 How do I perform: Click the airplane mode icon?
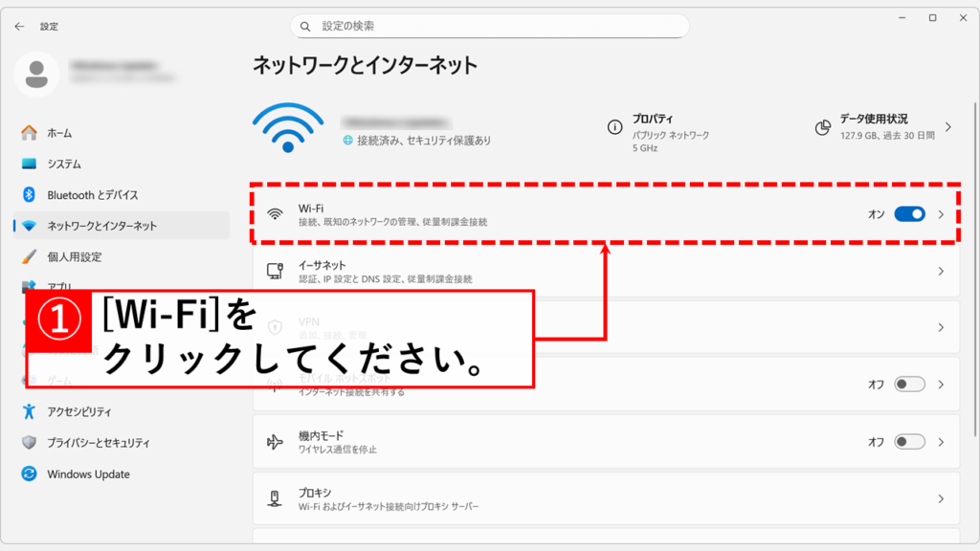pos(275,442)
